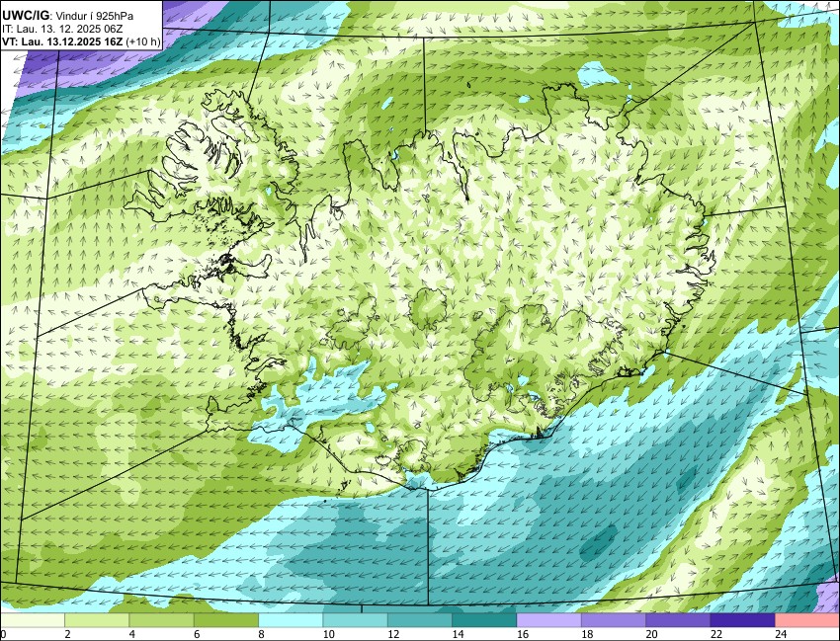The width and height of the screenshot is (840, 641).
Task: Select the medium purple 18–20 legend swatch
Action: tap(614, 620)
